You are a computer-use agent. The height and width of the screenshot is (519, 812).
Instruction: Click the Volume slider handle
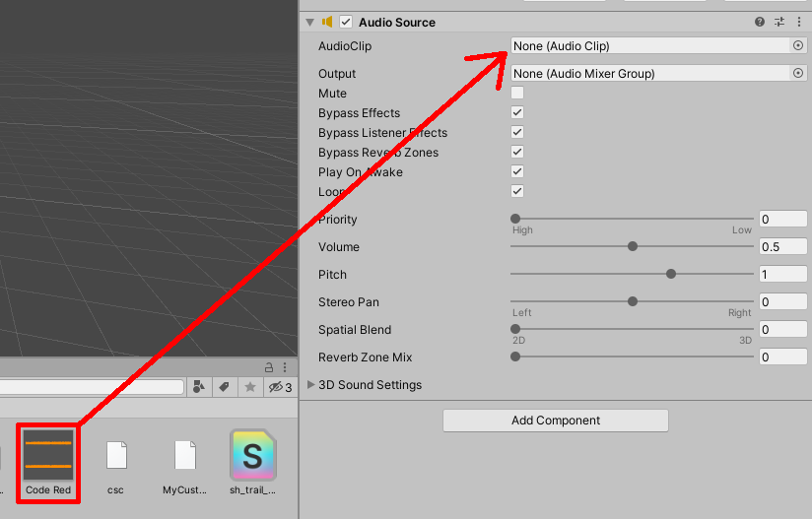633,246
